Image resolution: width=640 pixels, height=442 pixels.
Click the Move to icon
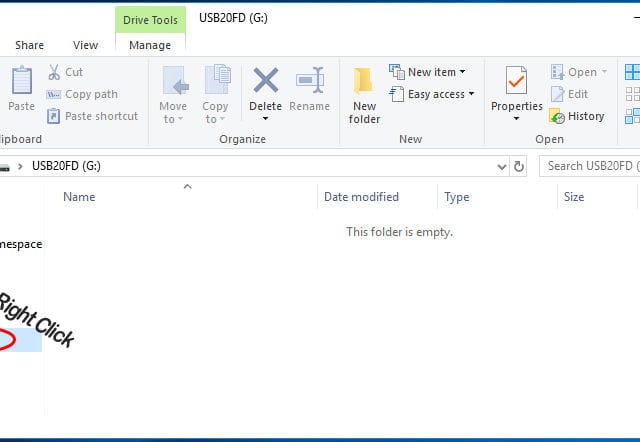[176, 80]
